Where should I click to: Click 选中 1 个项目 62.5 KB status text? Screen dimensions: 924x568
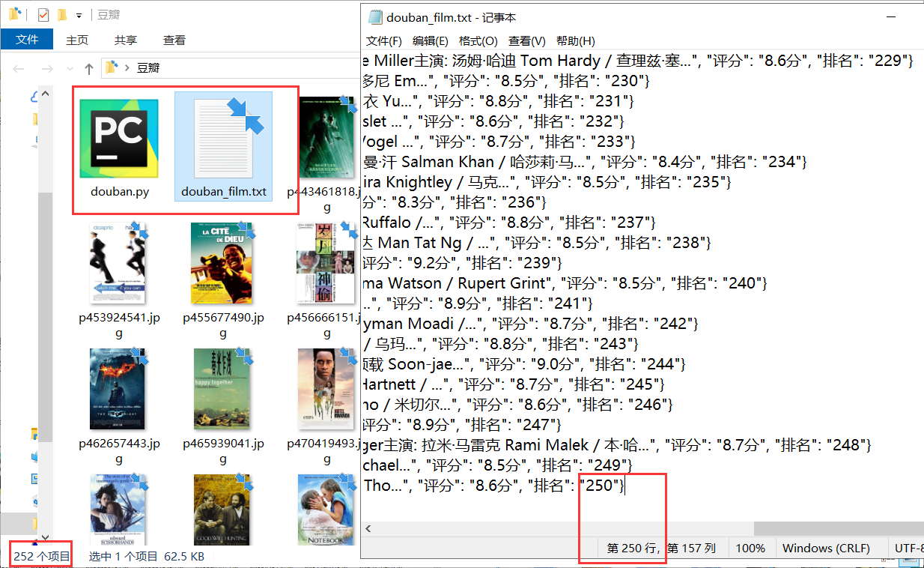point(147,556)
